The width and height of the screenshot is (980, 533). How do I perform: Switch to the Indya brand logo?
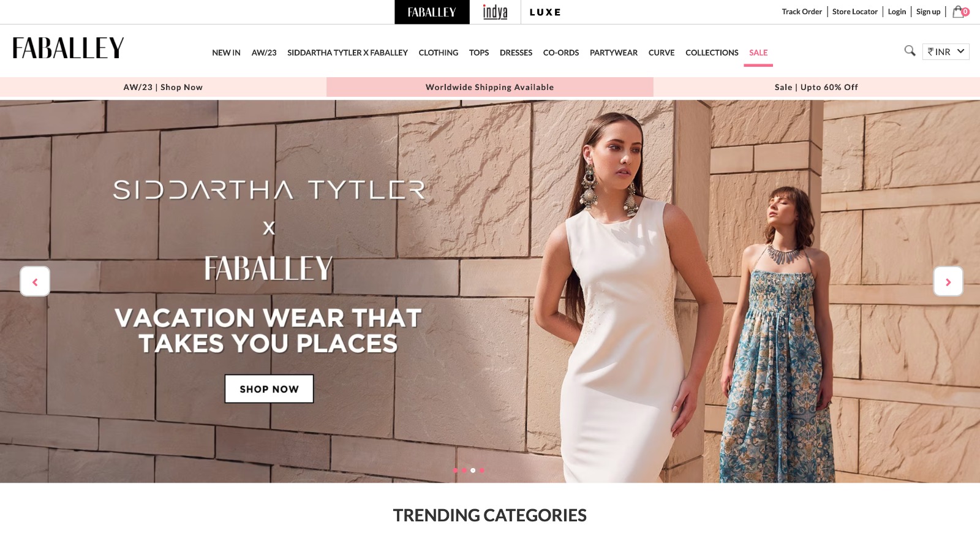(495, 12)
